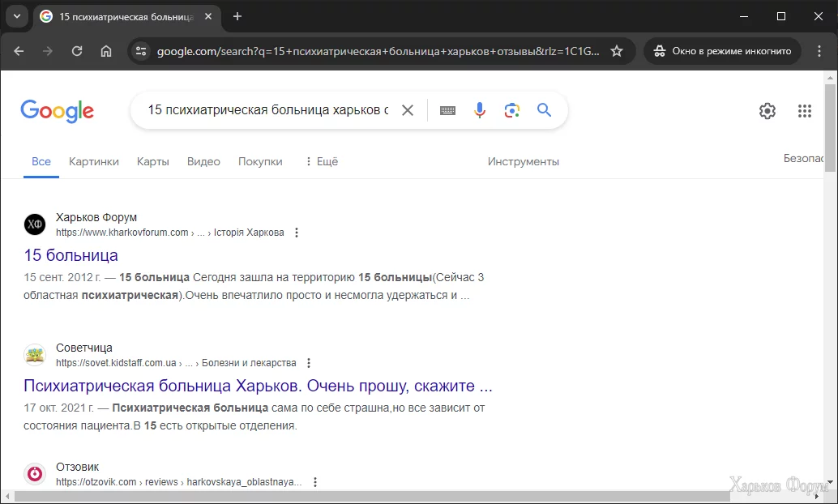
Task: Expand the Ещё more options menu
Action: click(x=322, y=162)
